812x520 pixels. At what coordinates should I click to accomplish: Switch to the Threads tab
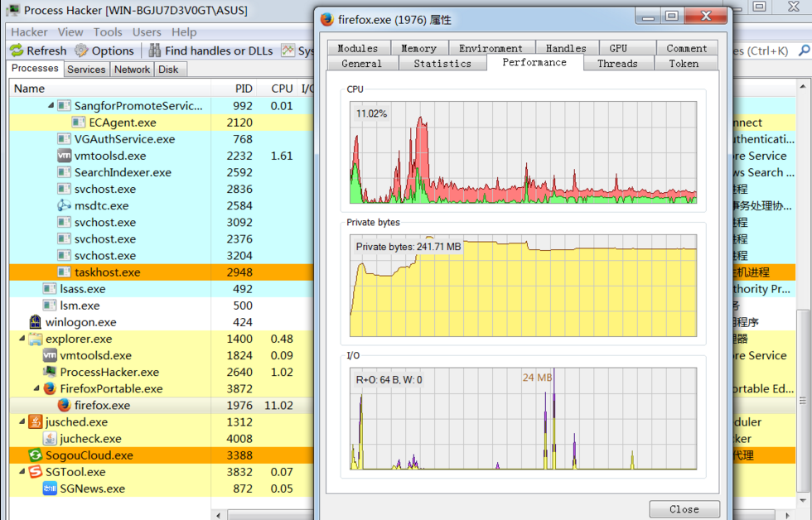pos(618,64)
